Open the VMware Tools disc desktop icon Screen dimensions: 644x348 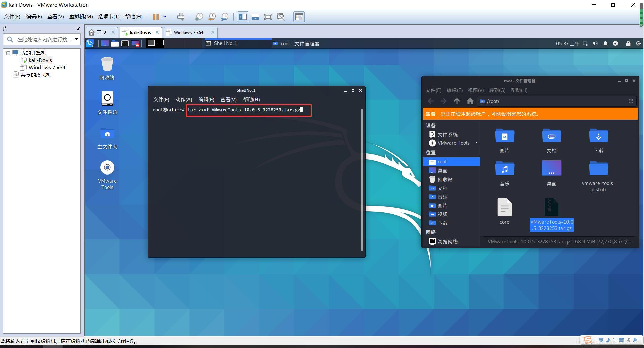107,175
